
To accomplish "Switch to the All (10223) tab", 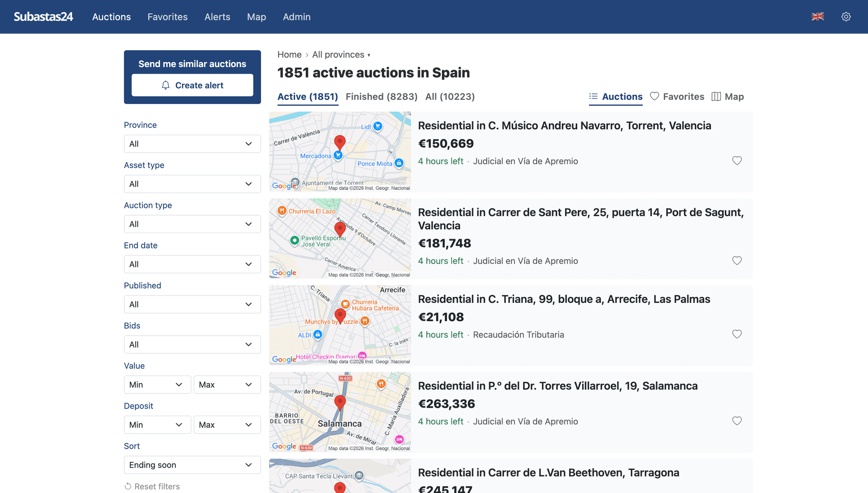I will 450,97.
